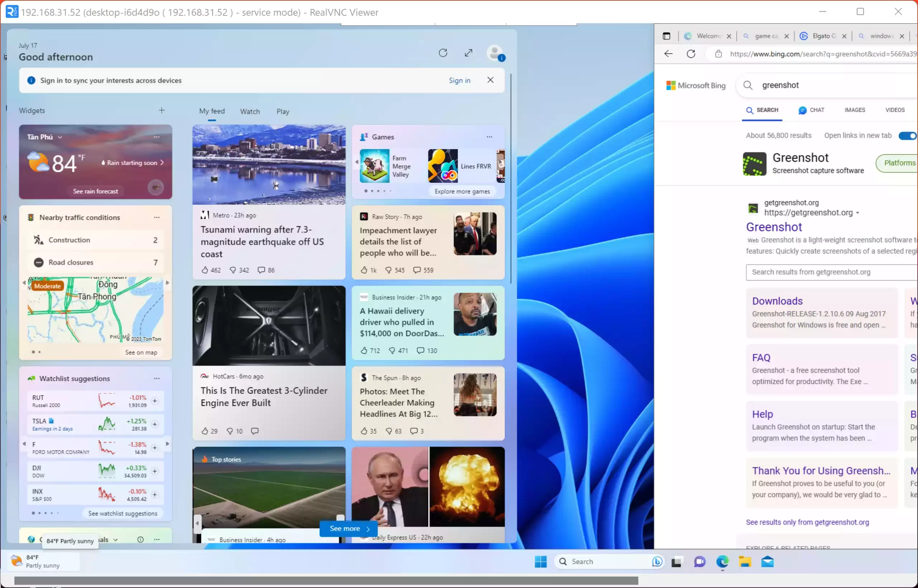The height and width of the screenshot is (588, 918).
Task: Launch Bing Chat icon in taskbar search
Action: tap(657, 561)
